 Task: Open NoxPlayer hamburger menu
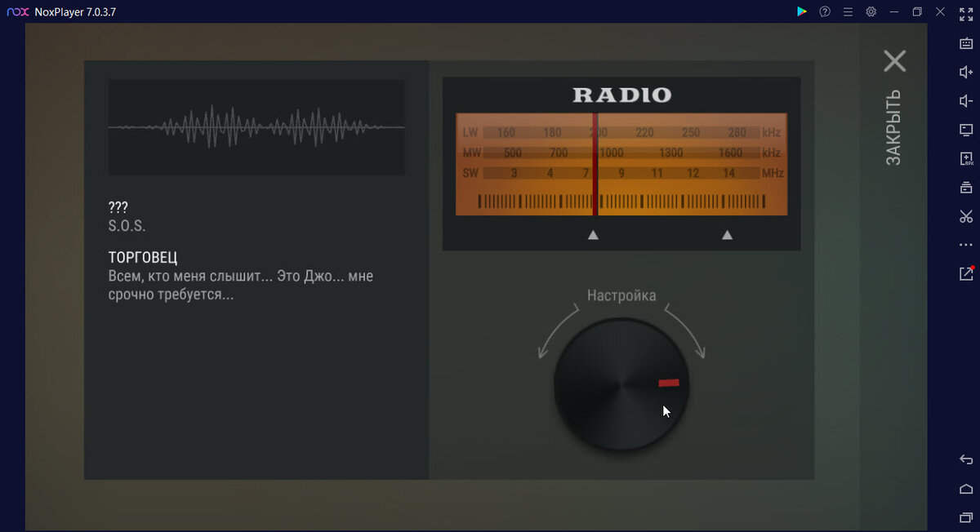(848, 11)
